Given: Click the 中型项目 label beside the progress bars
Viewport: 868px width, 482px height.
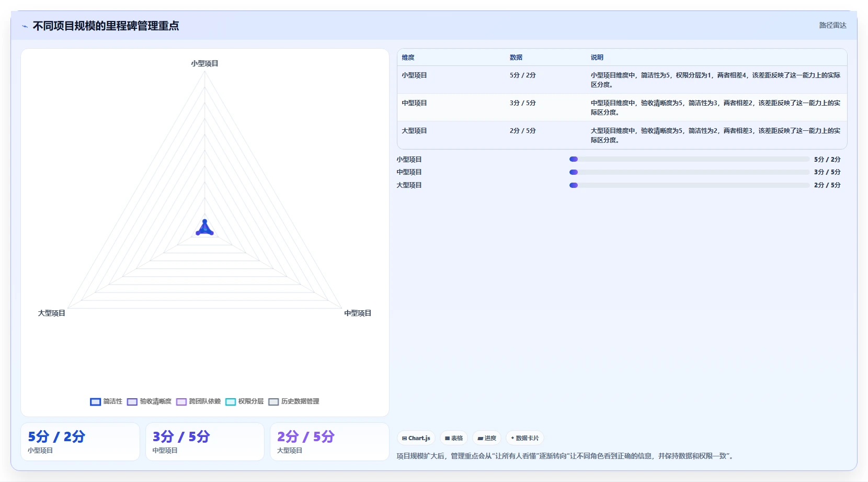Looking at the screenshot, I should pos(409,172).
